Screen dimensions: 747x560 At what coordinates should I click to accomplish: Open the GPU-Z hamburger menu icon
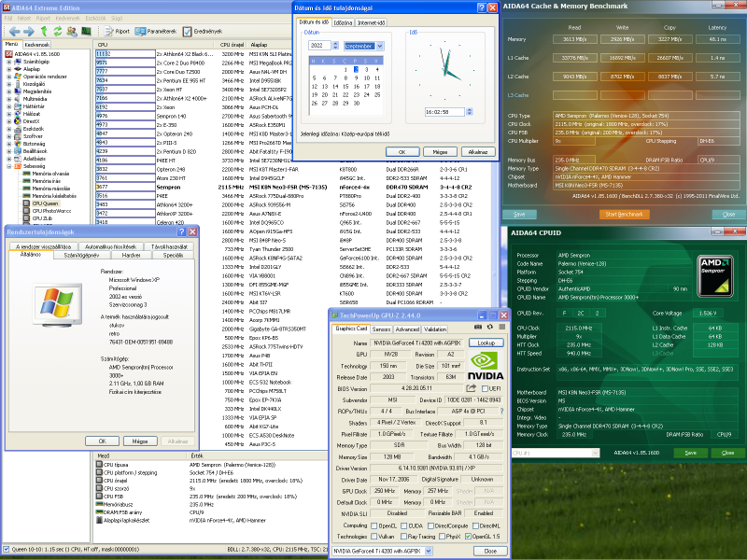point(501,328)
